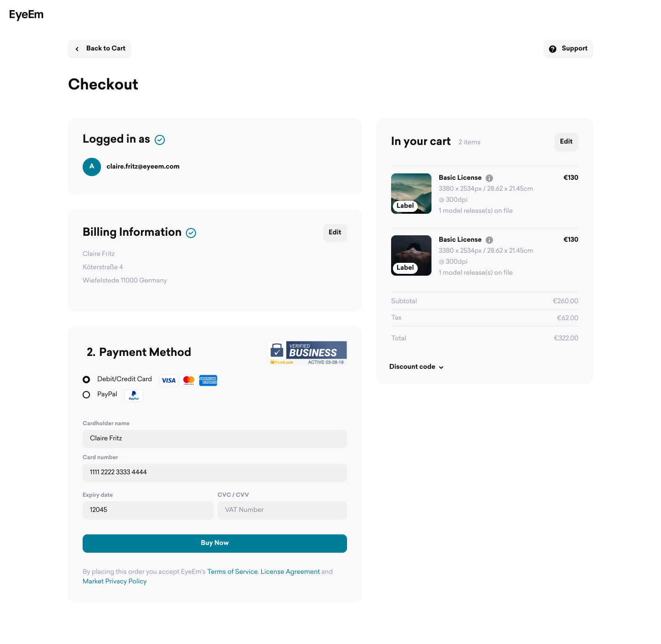Go back using the Back to Cart button

click(x=100, y=49)
